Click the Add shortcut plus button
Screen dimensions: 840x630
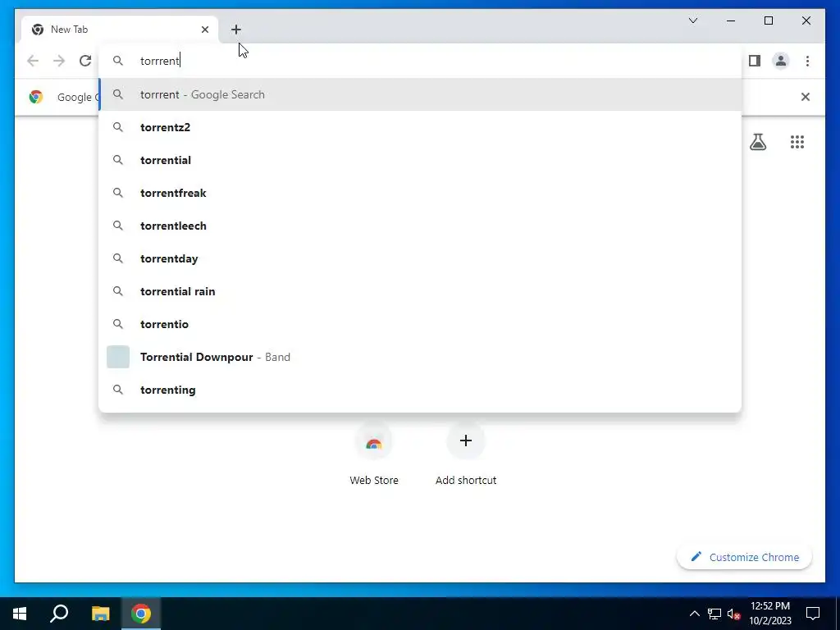[x=466, y=441]
